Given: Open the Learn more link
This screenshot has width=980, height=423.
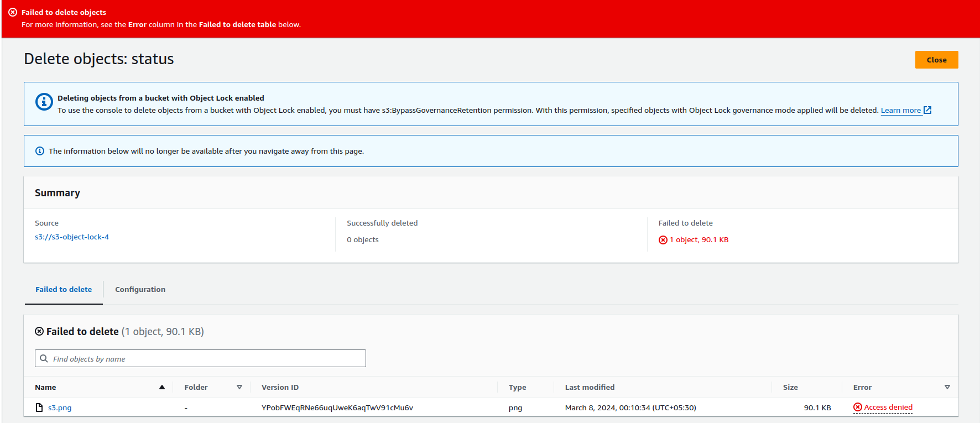Looking at the screenshot, I should click(x=900, y=110).
